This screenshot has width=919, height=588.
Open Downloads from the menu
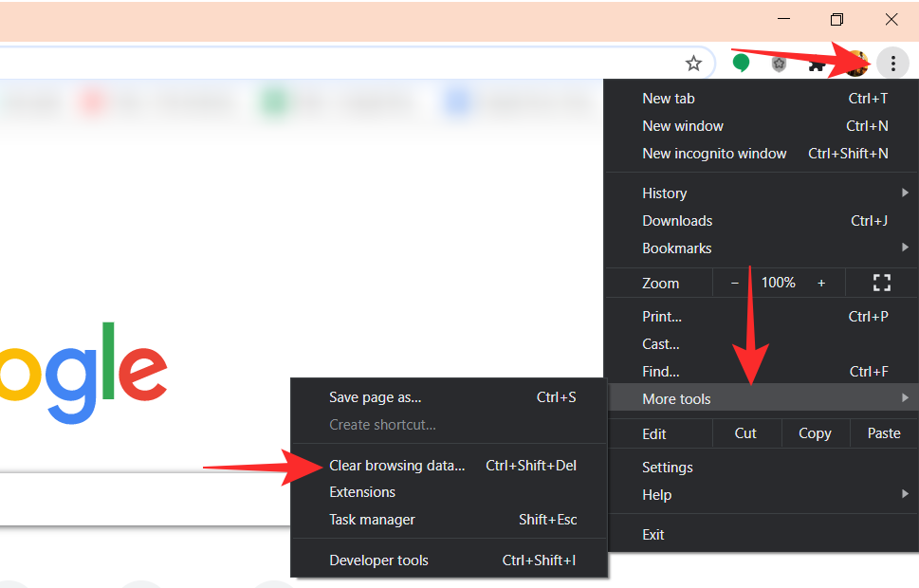[761, 221]
